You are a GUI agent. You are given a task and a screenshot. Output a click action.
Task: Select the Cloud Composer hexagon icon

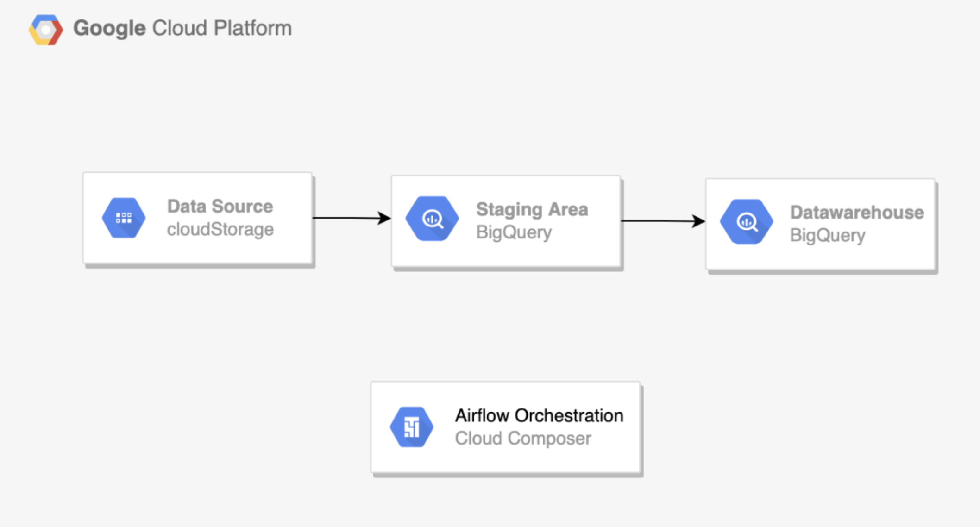click(x=411, y=427)
